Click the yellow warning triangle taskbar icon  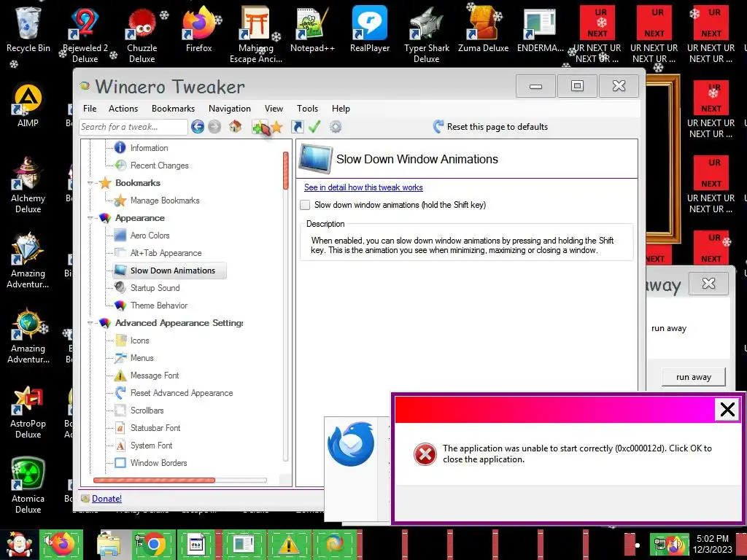[x=289, y=545]
